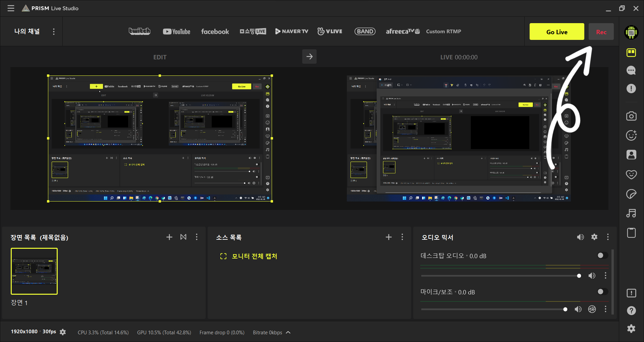644x342 pixels.
Task: Click the audio mixer scrollbar
Action: [613, 282]
